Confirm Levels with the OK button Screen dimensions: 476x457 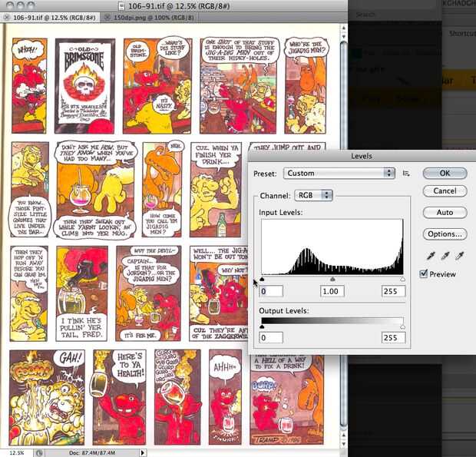pyautogui.click(x=445, y=173)
